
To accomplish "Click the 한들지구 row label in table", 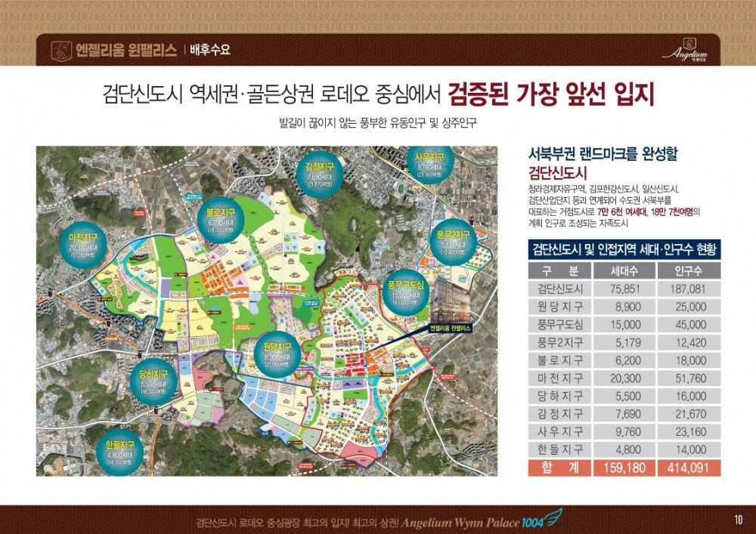I will pyautogui.click(x=559, y=449).
